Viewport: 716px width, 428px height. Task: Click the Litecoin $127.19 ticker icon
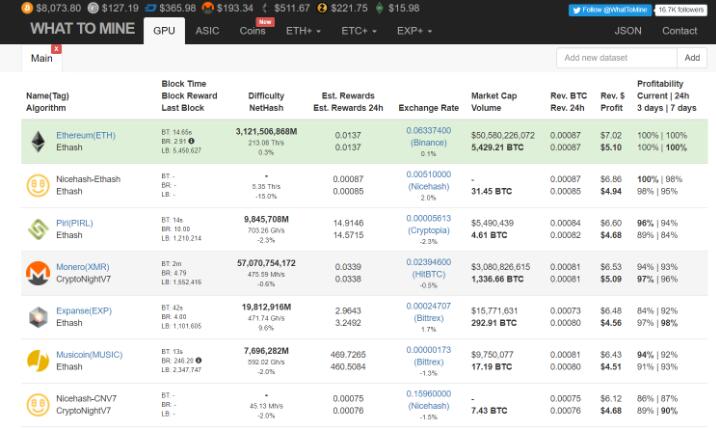[93, 8]
